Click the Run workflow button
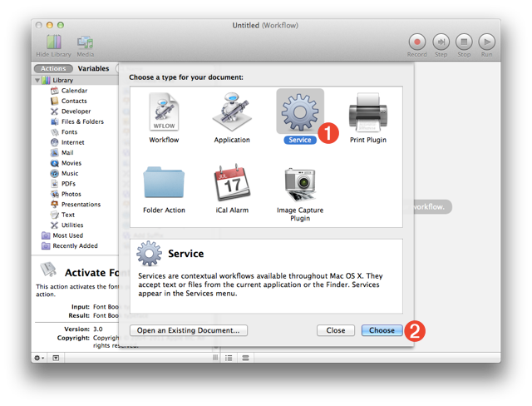This screenshot has height=406, width=532. [x=486, y=42]
